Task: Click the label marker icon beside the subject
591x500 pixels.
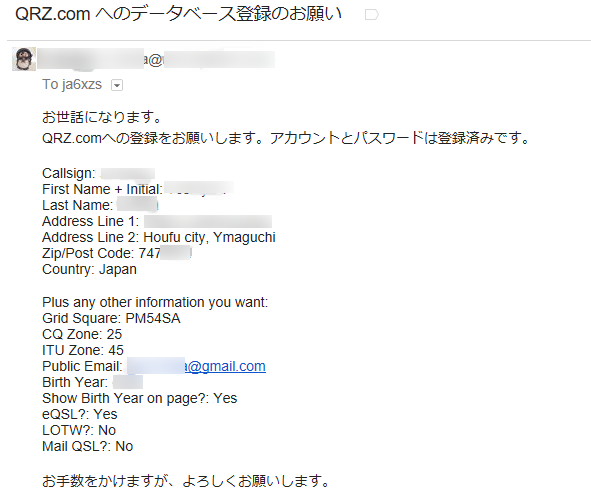Action: click(372, 15)
